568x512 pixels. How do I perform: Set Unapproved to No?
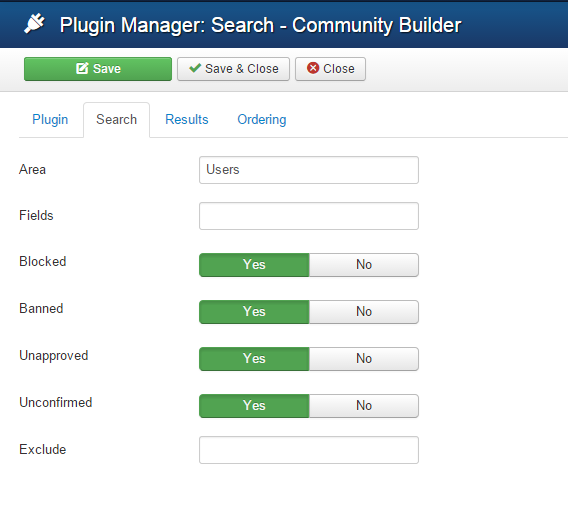[364, 359]
